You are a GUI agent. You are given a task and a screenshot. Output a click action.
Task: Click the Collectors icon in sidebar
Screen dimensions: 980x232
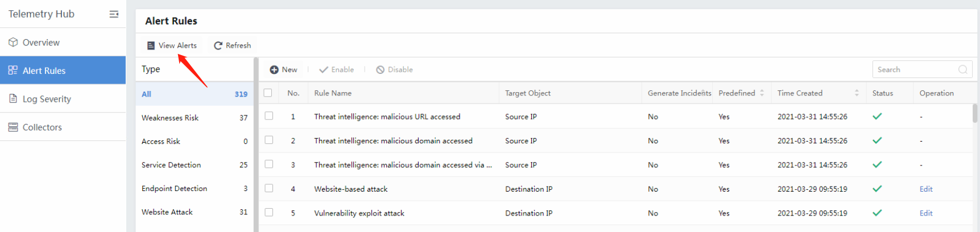[13, 127]
